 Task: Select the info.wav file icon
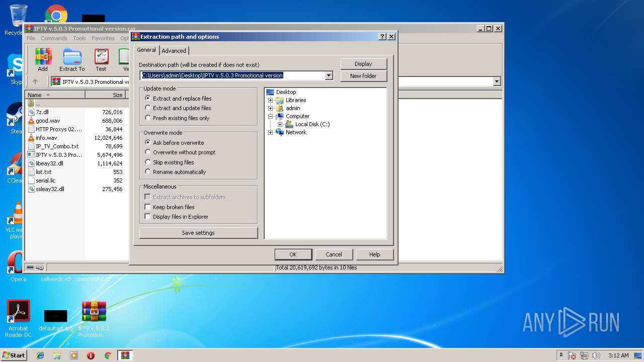31,138
